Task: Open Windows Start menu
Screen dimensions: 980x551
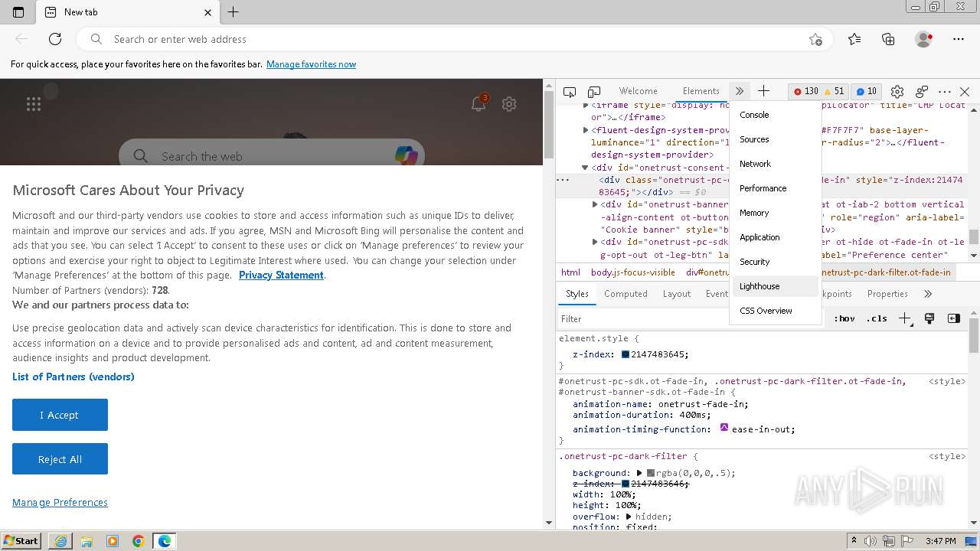Action: pos(21,540)
